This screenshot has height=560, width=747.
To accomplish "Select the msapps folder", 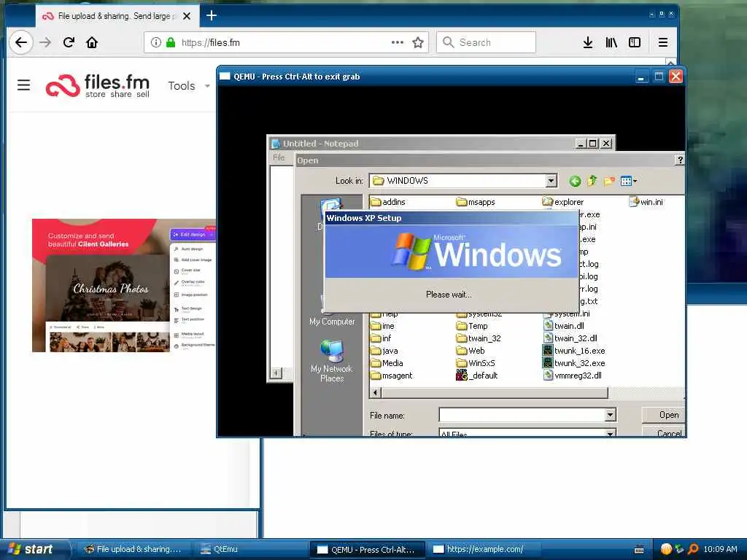I will pos(476,202).
